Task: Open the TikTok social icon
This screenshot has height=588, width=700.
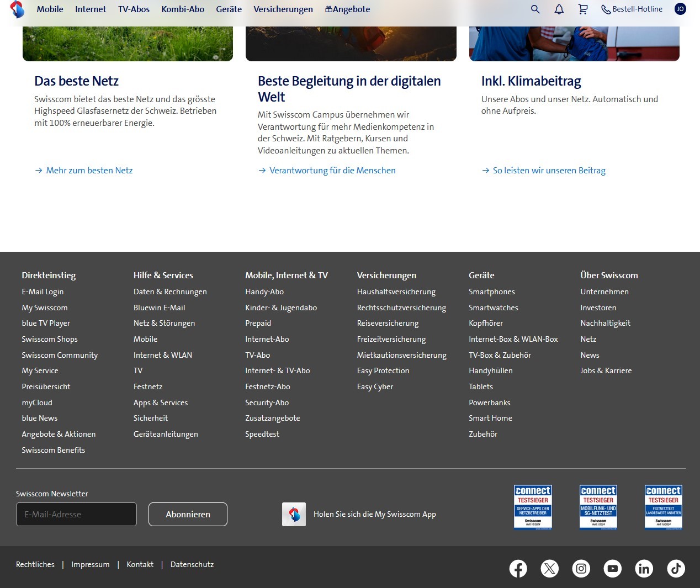Action: (676, 568)
